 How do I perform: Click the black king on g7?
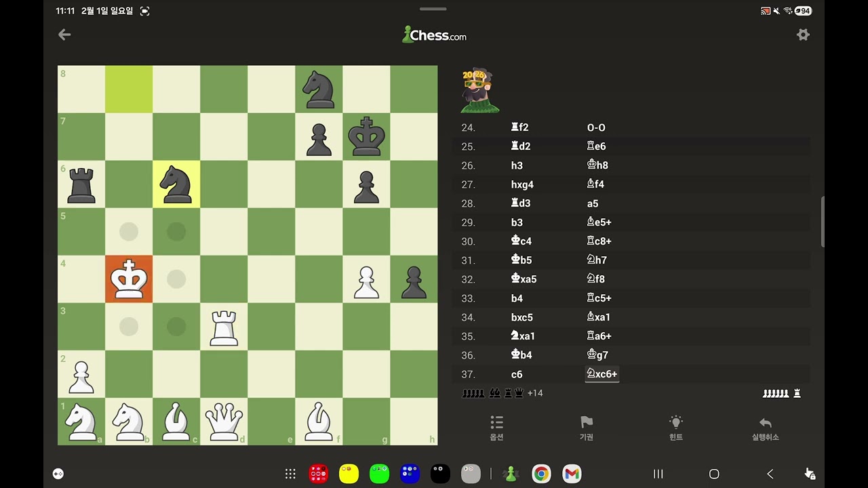[366, 136]
